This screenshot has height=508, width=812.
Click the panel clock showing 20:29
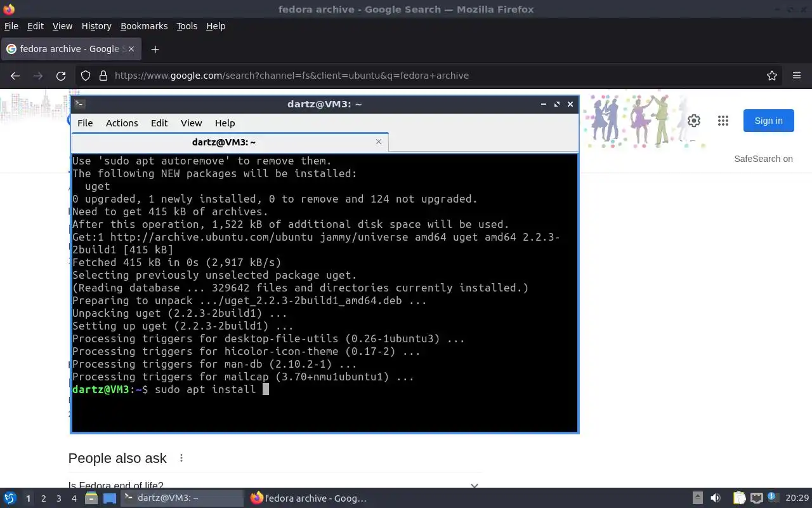tap(797, 498)
